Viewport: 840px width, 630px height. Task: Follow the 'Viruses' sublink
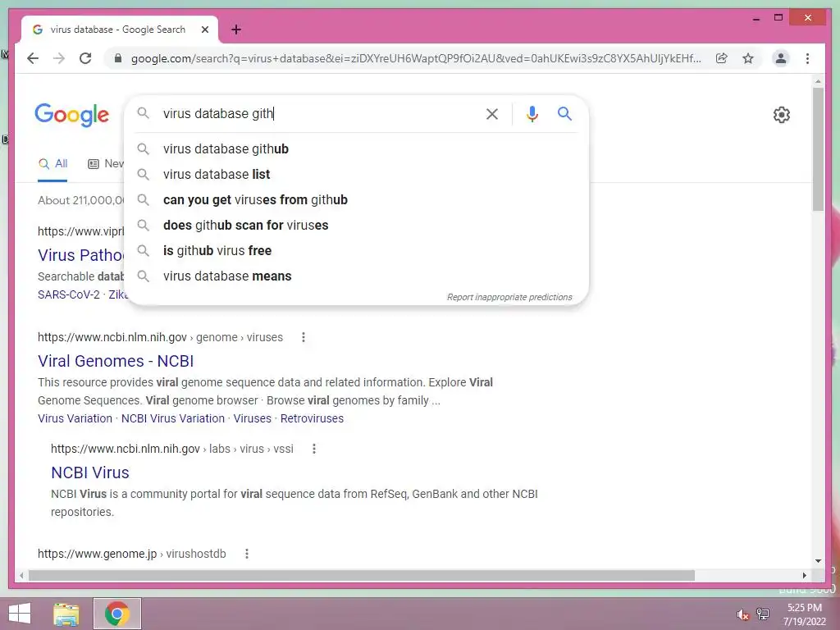coord(253,418)
